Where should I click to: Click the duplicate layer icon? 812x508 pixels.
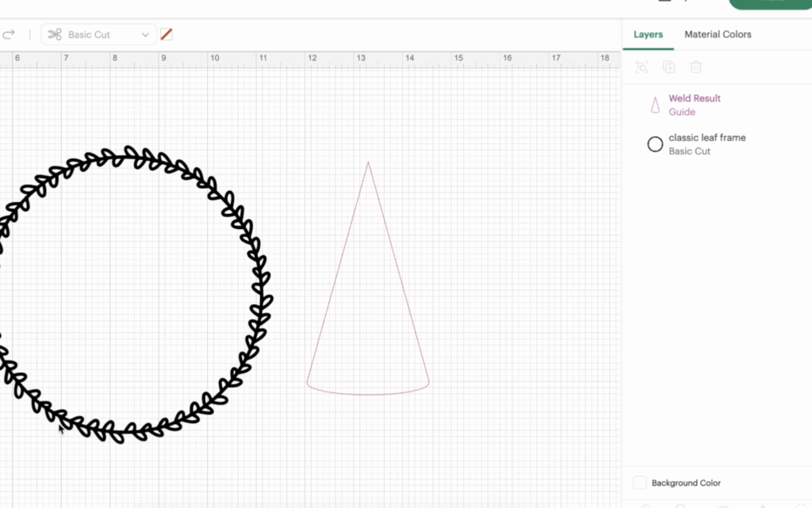pos(668,67)
